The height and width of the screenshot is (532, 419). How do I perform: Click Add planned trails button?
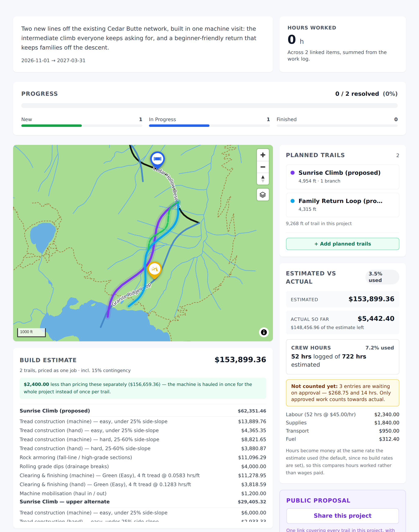[x=342, y=244]
